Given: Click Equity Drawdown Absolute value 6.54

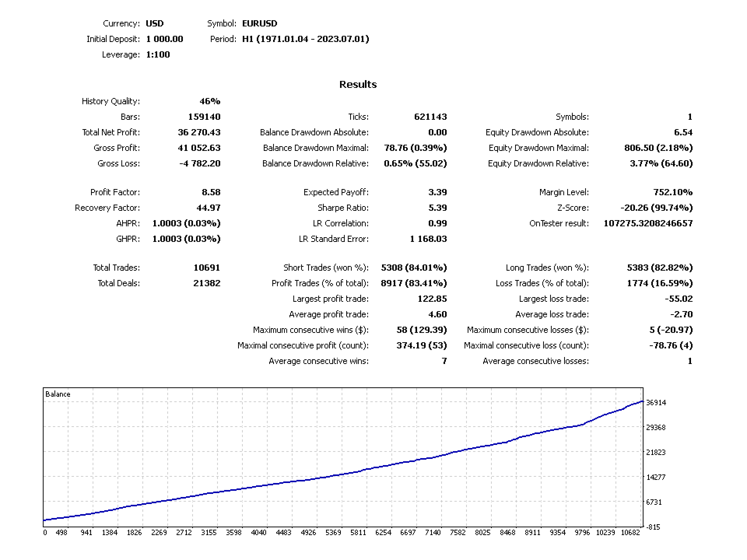Looking at the screenshot, I should tap(684, 132).
